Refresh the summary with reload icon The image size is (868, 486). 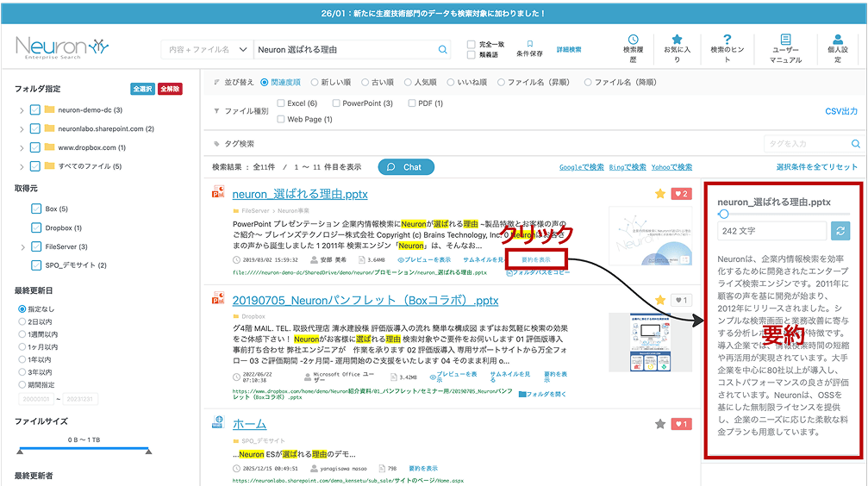point(840,231)
